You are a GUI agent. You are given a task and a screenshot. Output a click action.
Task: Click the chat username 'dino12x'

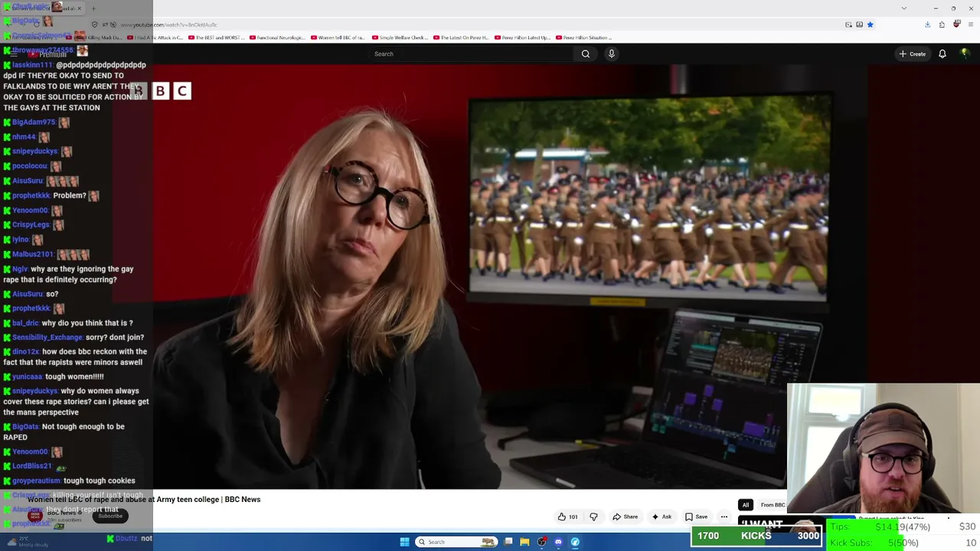(x=25, y=352)
